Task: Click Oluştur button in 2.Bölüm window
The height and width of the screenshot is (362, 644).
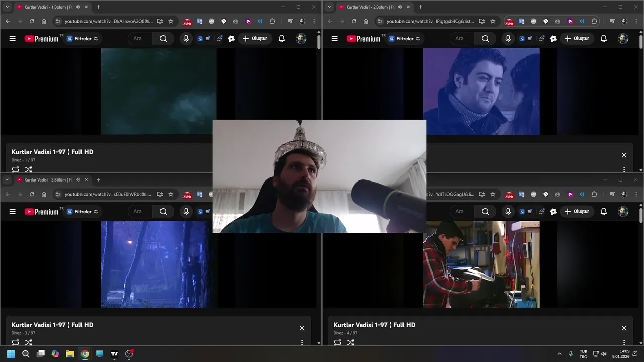Action: pyautogui.click(x=577, y=39)
